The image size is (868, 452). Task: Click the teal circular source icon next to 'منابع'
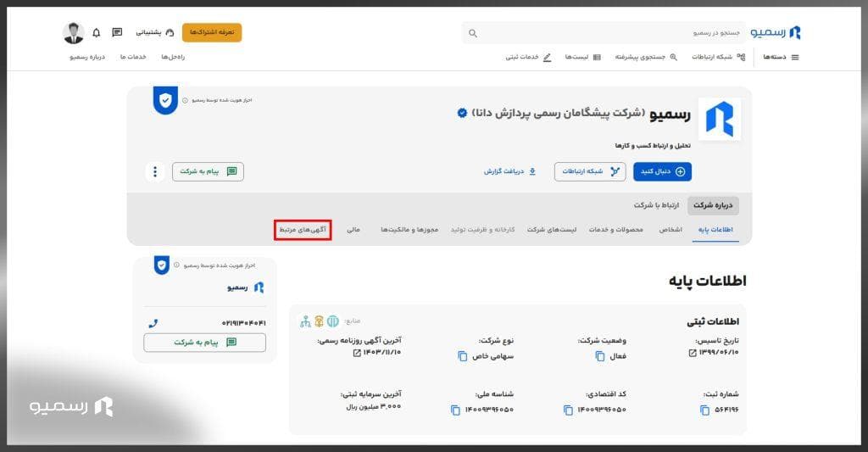[332, 321]
